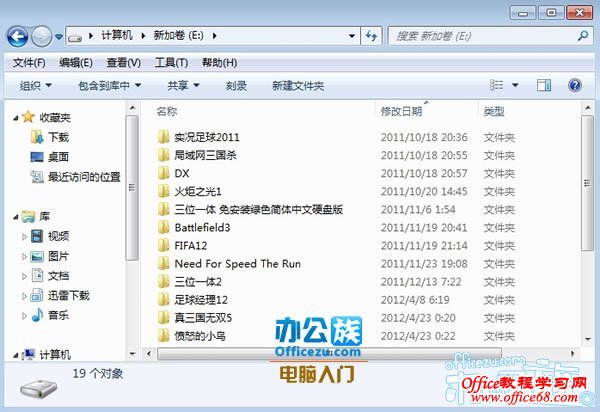Open the view options dropdown arrow

tap(515, 85)
